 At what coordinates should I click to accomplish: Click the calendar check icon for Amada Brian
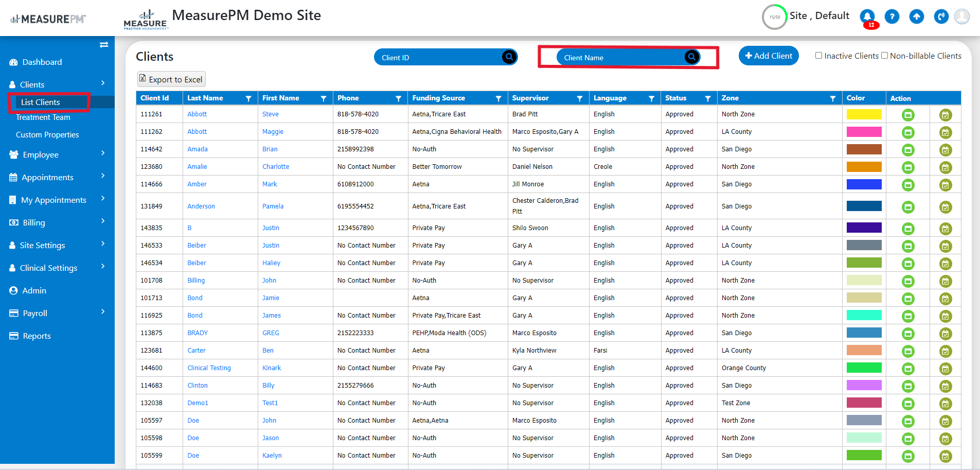946,150
